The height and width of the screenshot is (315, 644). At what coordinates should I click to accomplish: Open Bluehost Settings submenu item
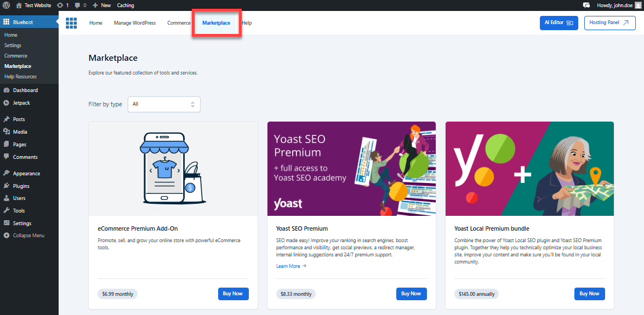point(13,45)
